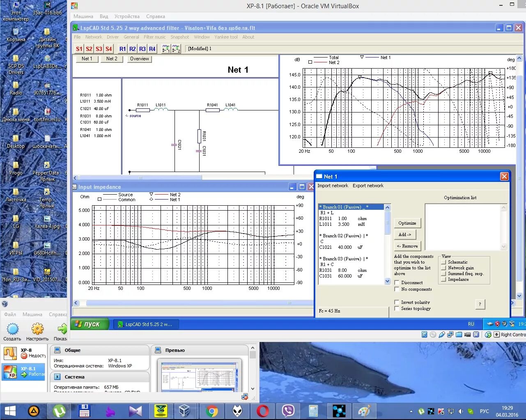Tick the Series topology checkbox
This screenshot has width=526, height=420.
coord(397,308)
